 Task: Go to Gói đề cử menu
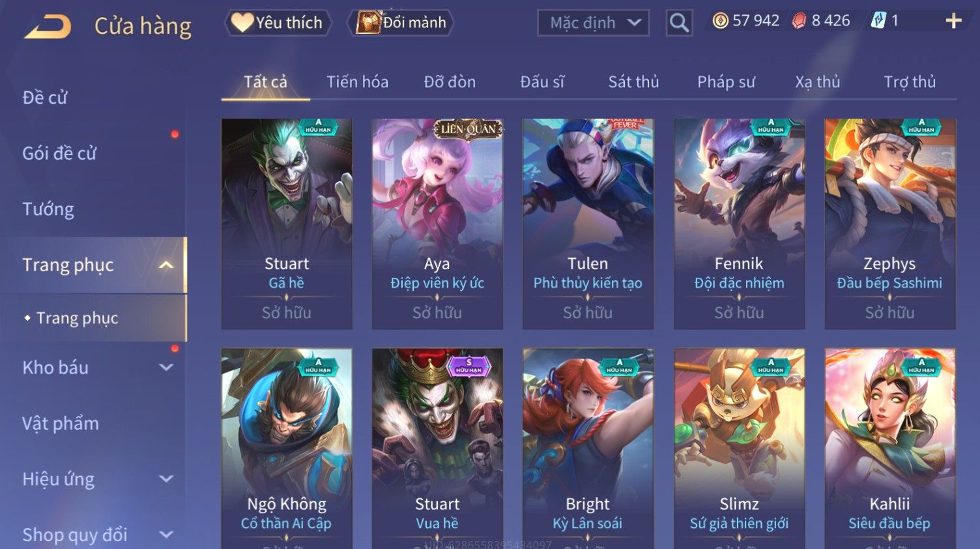59,153
